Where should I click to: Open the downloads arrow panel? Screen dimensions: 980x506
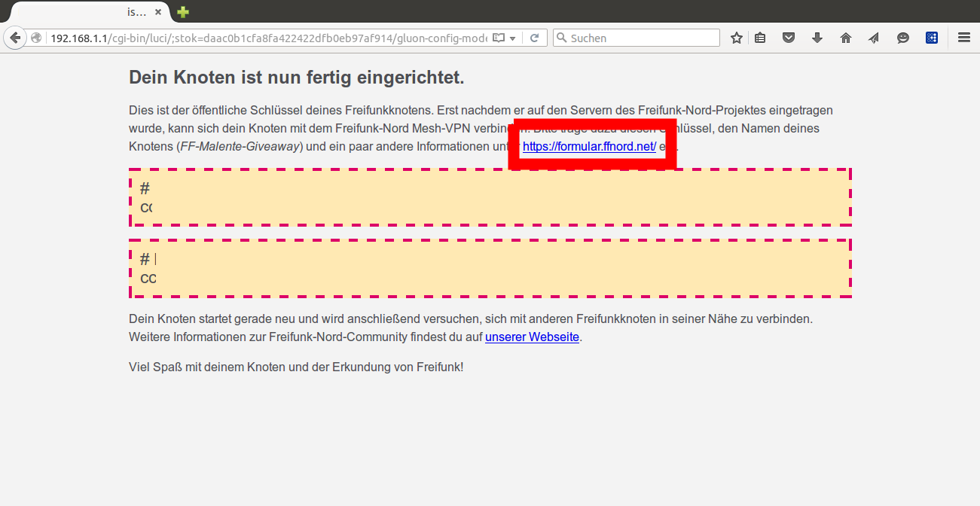pos(817,38)
